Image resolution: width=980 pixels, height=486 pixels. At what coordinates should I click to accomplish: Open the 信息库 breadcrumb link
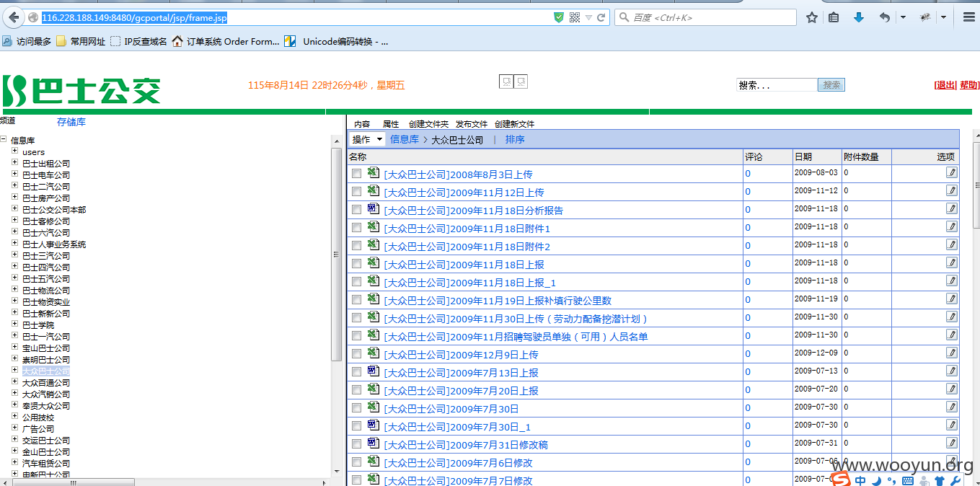404,139
